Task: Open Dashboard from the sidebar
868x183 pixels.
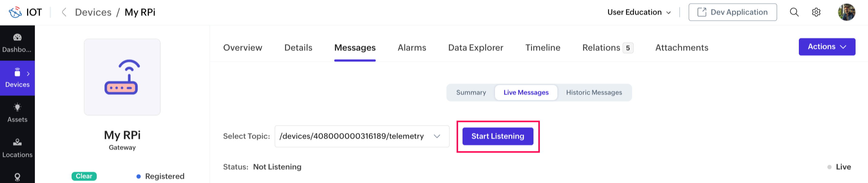Action: [x=17, y=43]
